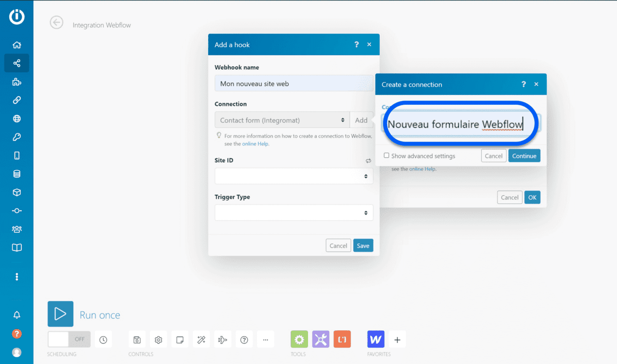Add a favorite with the plus icon
Screen dimensions: 617x364
click(x=397, y=339)
